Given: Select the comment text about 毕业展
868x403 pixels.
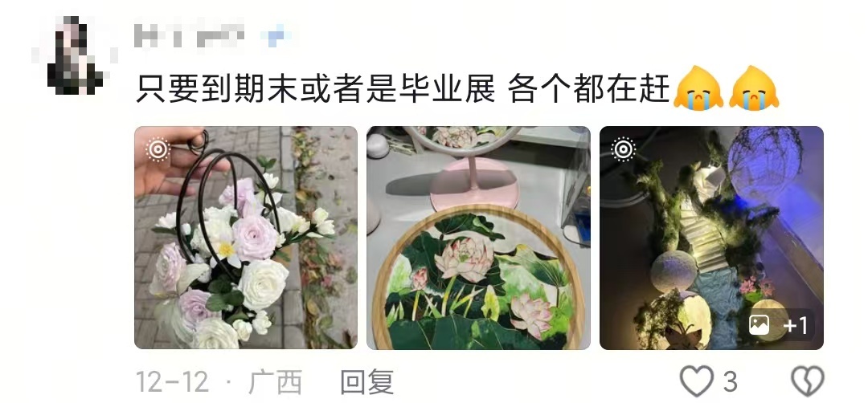Looking at the screenshot, I should click(x=403, y=88).
